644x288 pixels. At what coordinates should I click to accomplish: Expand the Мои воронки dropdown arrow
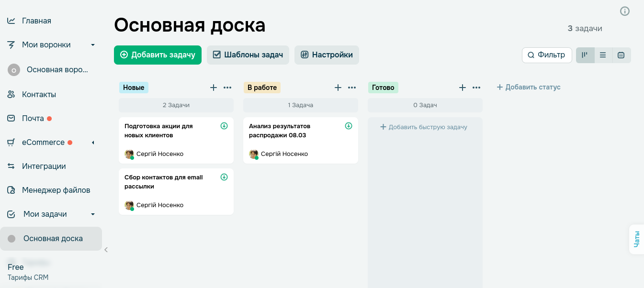tap(93, 45)
